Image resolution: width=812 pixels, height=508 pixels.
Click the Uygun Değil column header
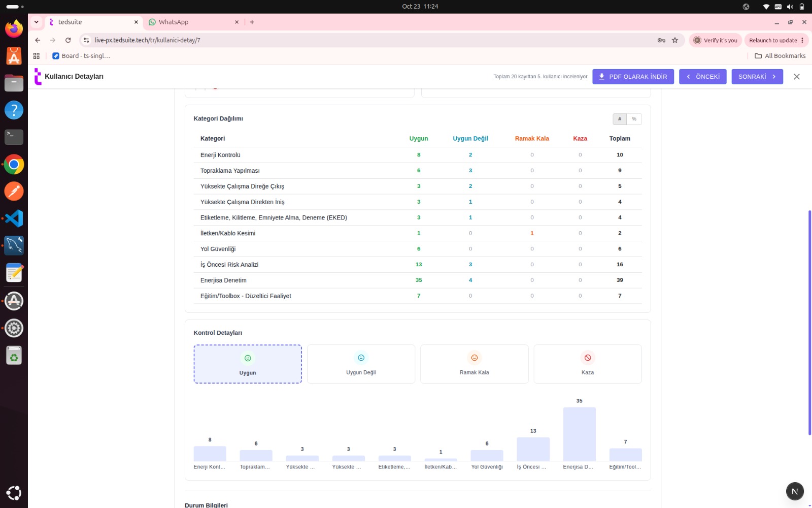click(470, 139)
